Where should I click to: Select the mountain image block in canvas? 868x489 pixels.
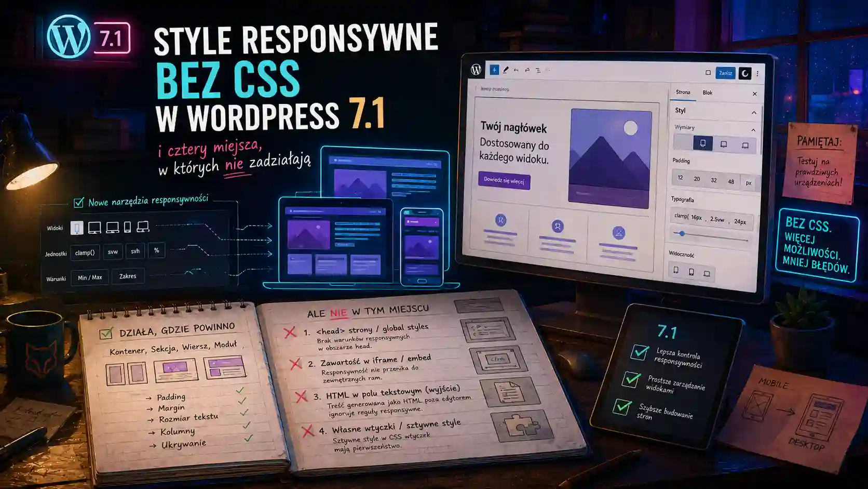pos(610,158)
